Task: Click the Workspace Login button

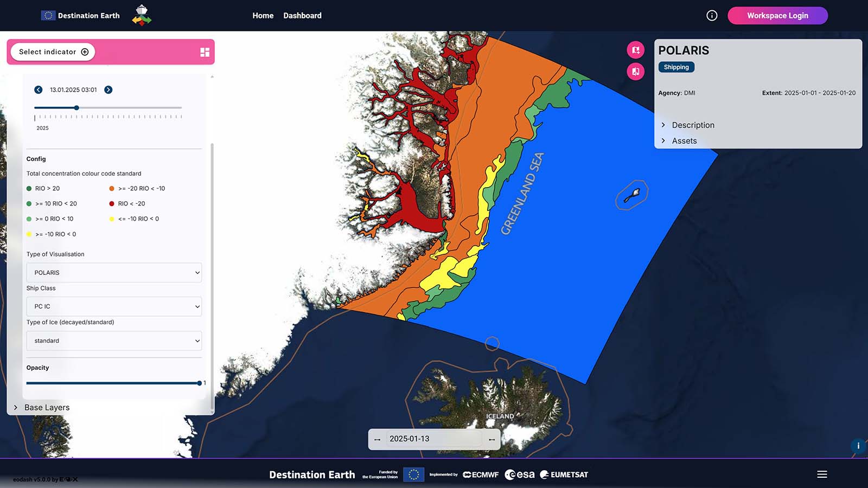Action: click(x=777, y=16)
